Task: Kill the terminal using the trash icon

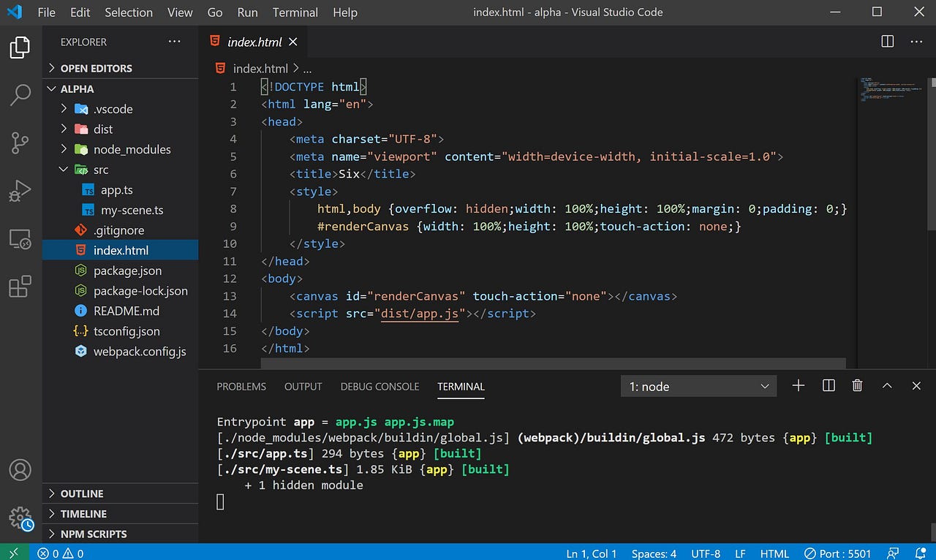Action: [x=857, y=385]
